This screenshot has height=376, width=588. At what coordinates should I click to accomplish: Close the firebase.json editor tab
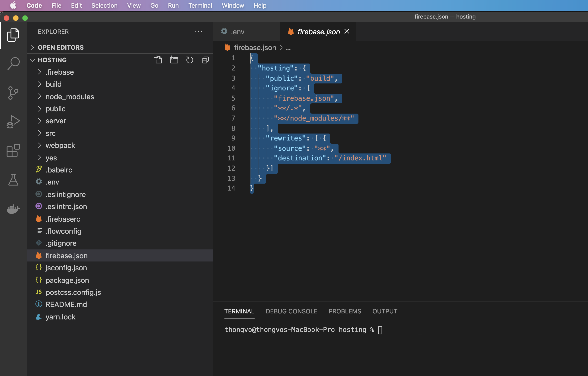(347, 31)
